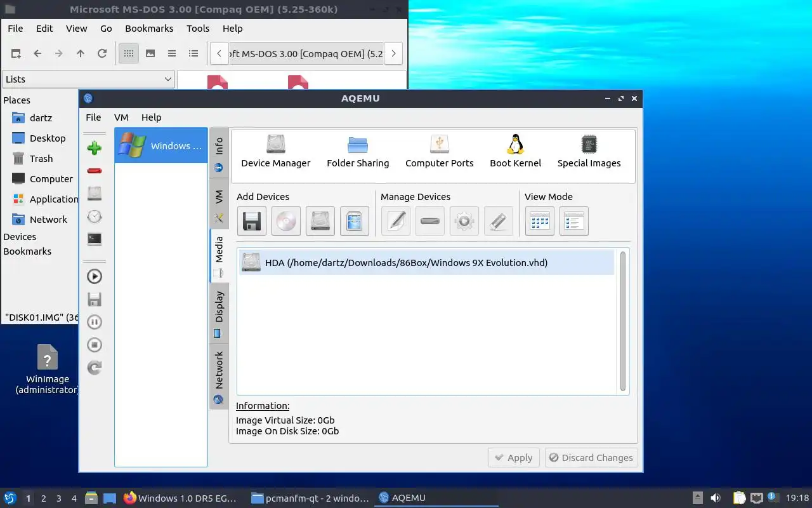Click the remove device icon under Manage Devices
The height and width of the screenshot is (508, 812).
point(430,222)
